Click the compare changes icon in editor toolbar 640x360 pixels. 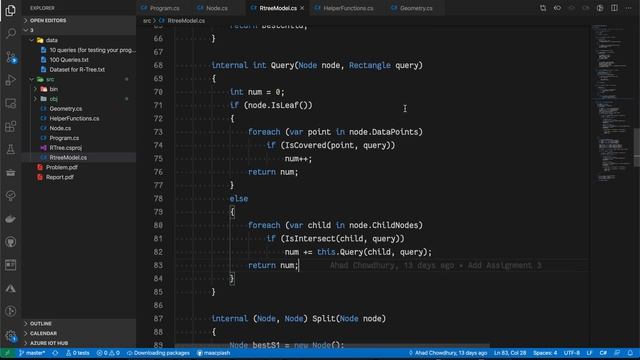coord(543,8)
